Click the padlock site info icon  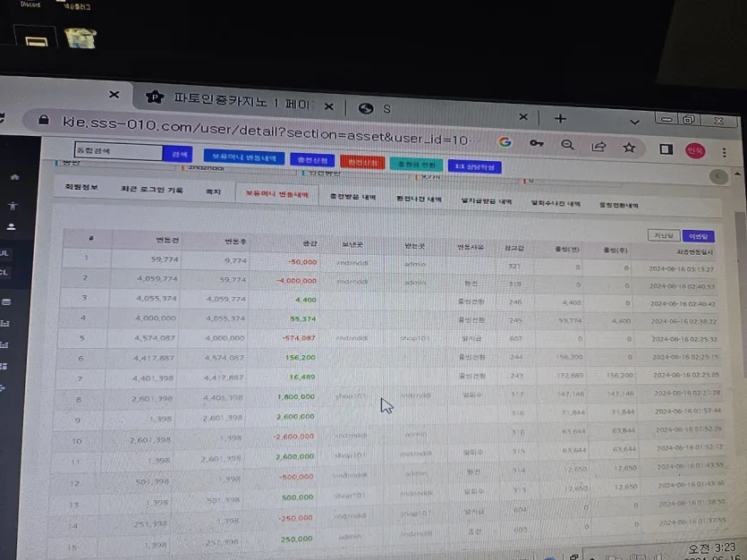click(x=44, y=120)
